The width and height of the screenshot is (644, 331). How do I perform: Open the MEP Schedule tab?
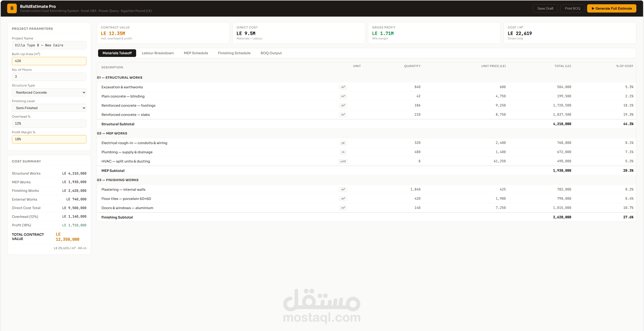(x=196, y=53)
